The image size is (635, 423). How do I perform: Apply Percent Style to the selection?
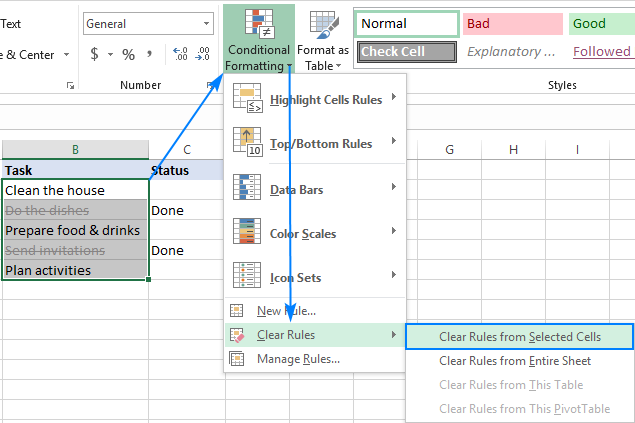pyautogui.click(x=128, y=54)
